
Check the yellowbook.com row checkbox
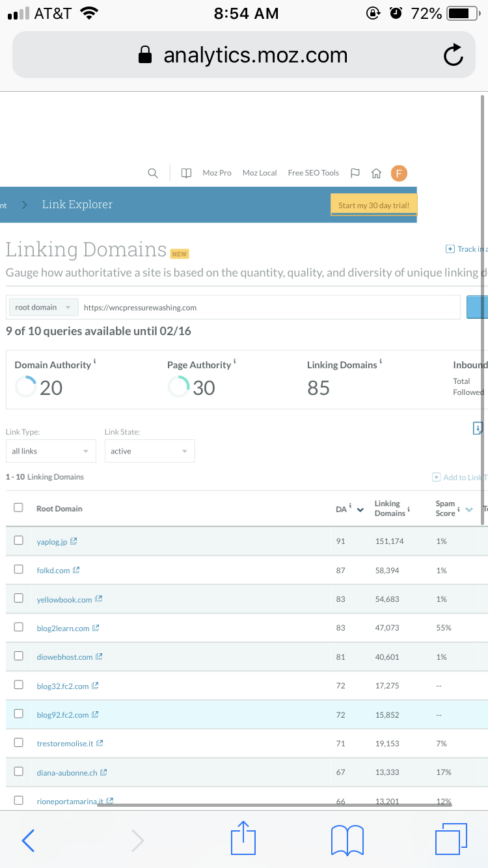tap(18, 599)
